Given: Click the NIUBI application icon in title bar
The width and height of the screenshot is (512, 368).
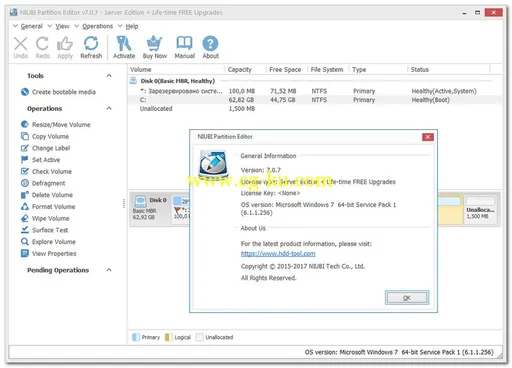Looking at the screenshot, I should point(14,12).
